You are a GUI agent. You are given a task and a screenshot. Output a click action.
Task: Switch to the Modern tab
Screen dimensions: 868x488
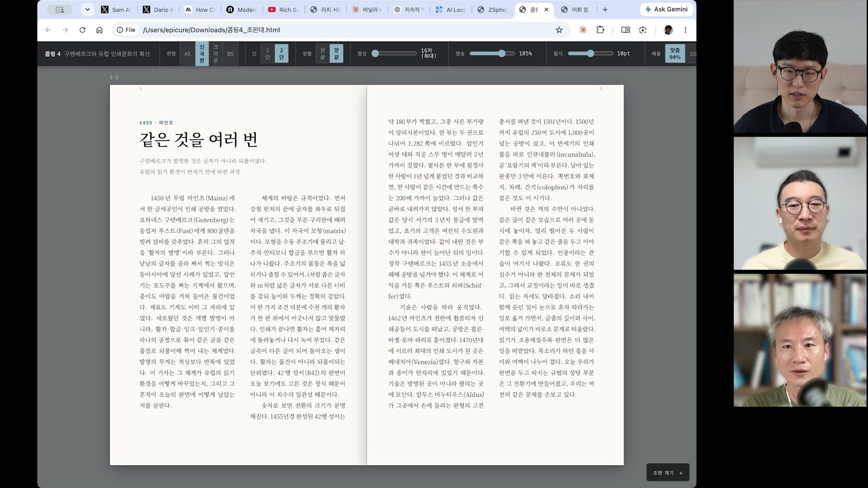[x=241, y=9]
